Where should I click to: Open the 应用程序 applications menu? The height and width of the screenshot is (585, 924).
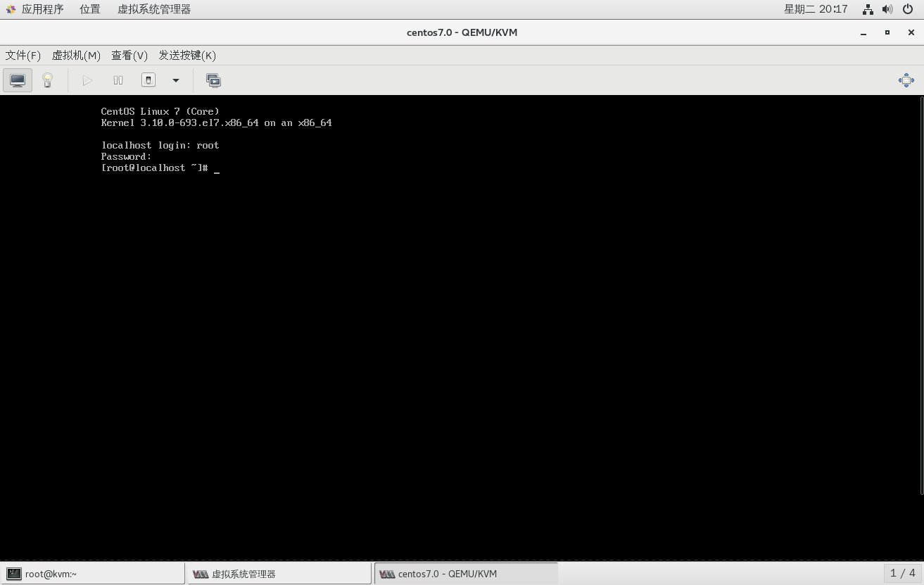point(42,9)
